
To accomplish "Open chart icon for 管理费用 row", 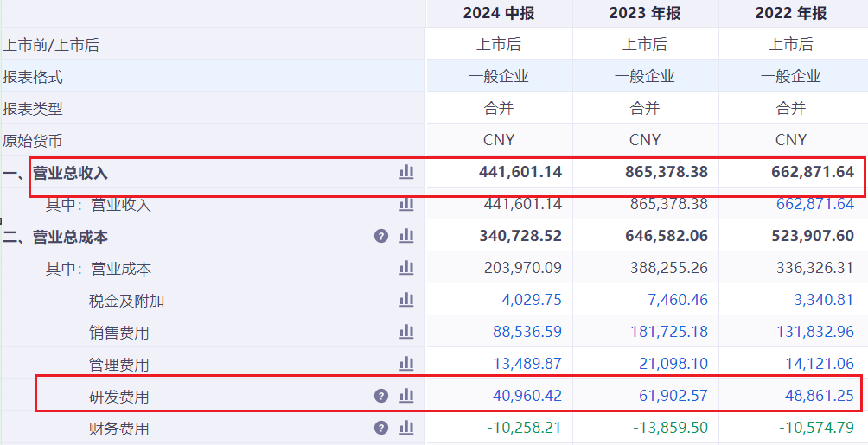I will click(406, 364).
